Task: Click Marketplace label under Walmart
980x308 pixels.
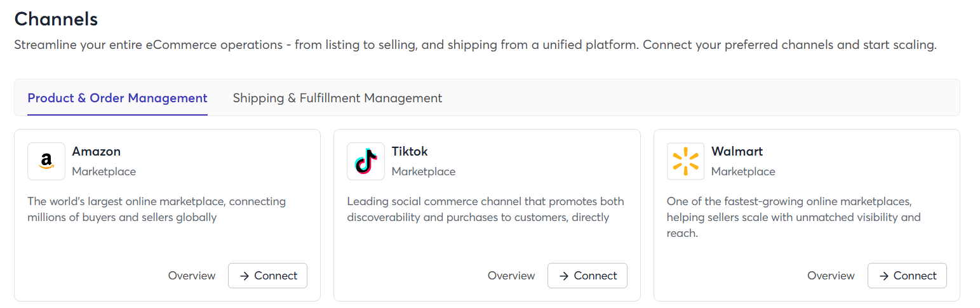Action: 743,171
